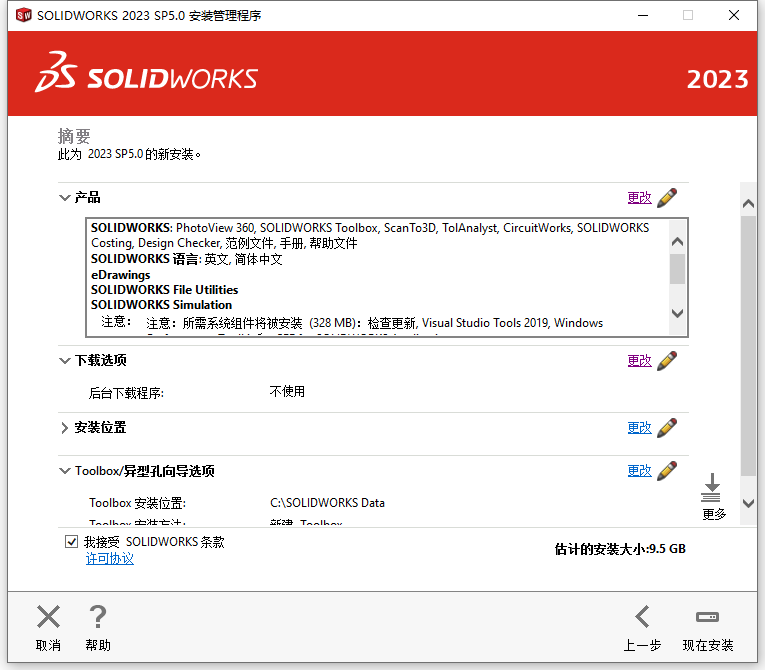Click the 更改 link for 产品
The height and width of the screenshot is (670, 765).
[639, 198]
